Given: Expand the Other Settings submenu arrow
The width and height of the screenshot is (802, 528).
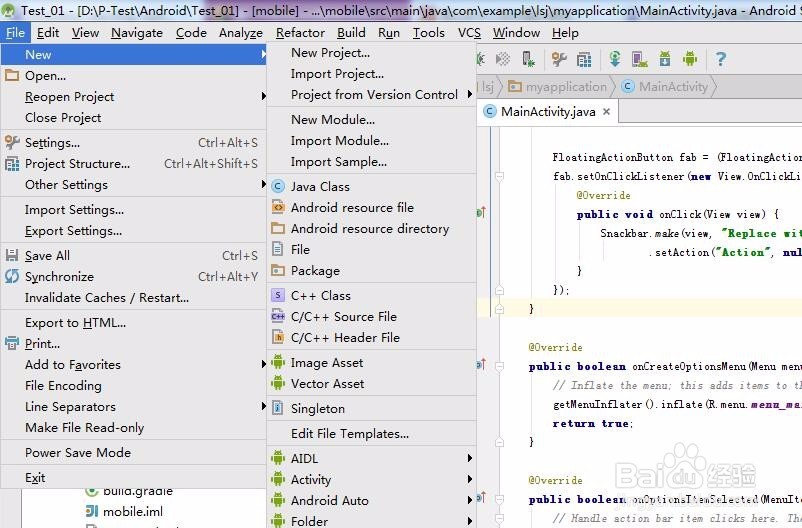Looking at the screenshot, I should (x=263, y=184).
